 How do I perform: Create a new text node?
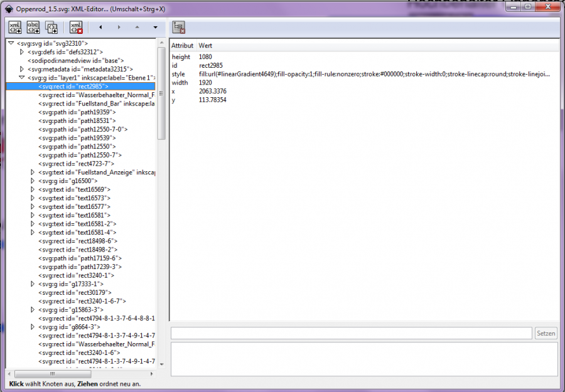(33, 27)
